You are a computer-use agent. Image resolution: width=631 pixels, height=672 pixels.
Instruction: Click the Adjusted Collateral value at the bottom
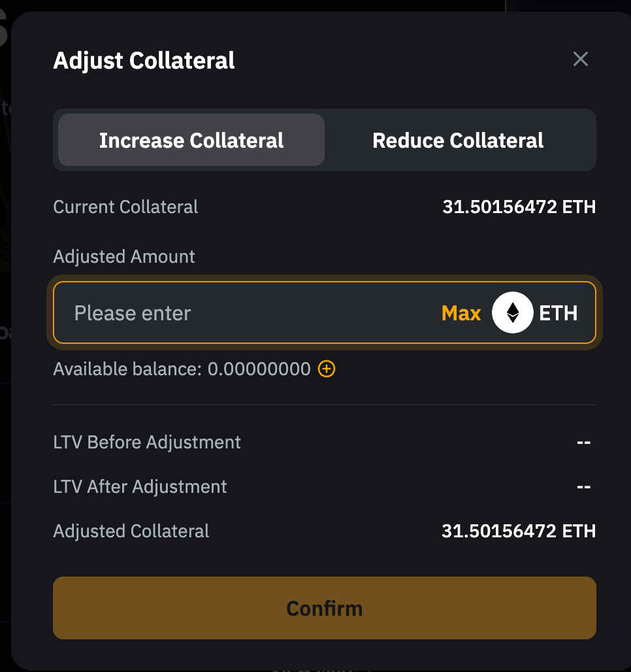pyautogui.click(x=519, y=531)
